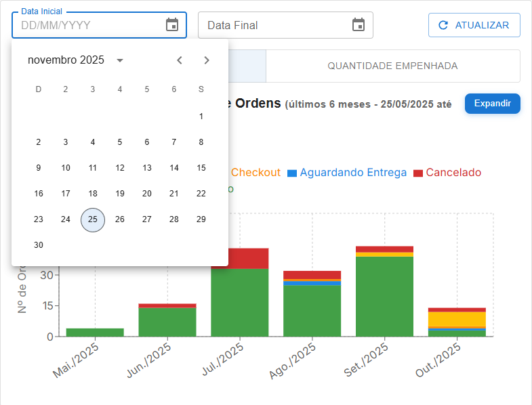Pick day 12 in calendar
The image size is (532, 405).
(120, 168)
